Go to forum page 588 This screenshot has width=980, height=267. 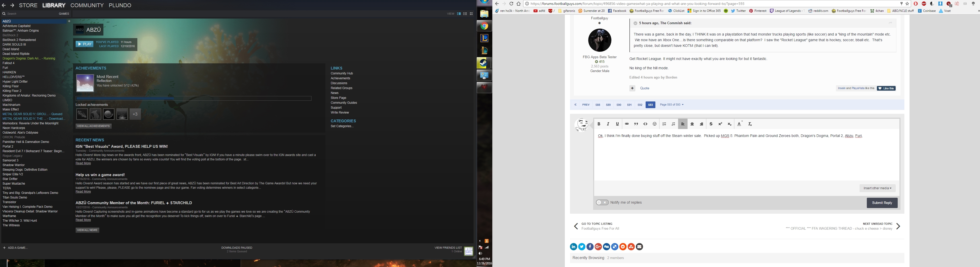pyautogui.click(x=598, y=105)
